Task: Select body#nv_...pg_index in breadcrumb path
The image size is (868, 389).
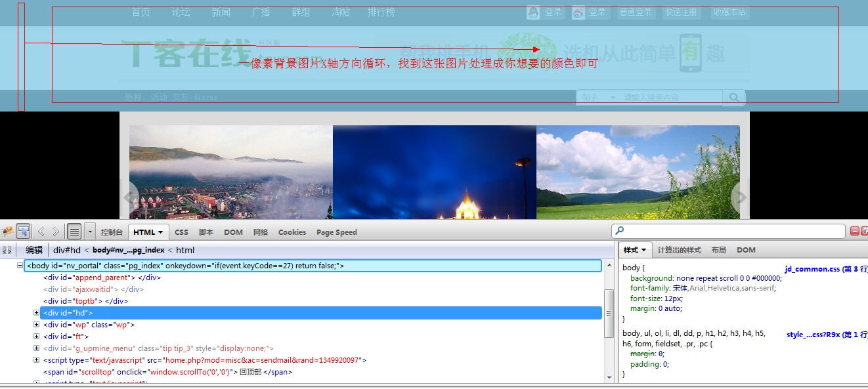Action: click(128, 250)
